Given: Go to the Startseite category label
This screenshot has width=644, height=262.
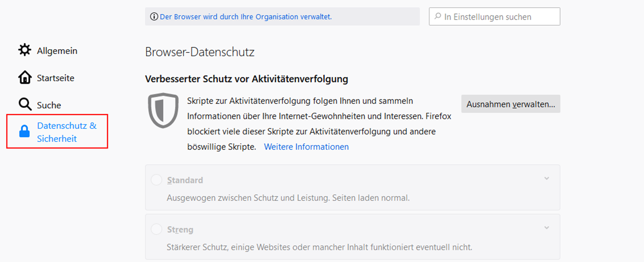Looking at the screenshot, I should click(x=56, y=78).
